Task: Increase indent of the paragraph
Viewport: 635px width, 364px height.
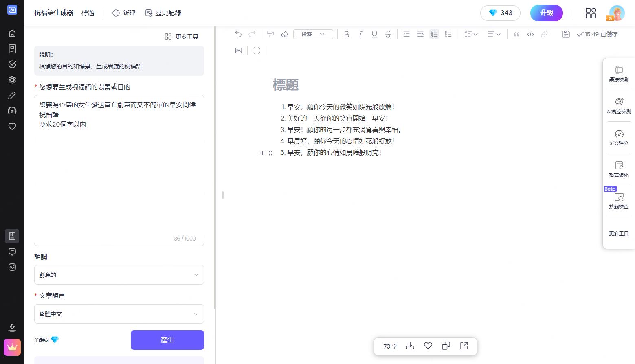Action: coord(420,34)
